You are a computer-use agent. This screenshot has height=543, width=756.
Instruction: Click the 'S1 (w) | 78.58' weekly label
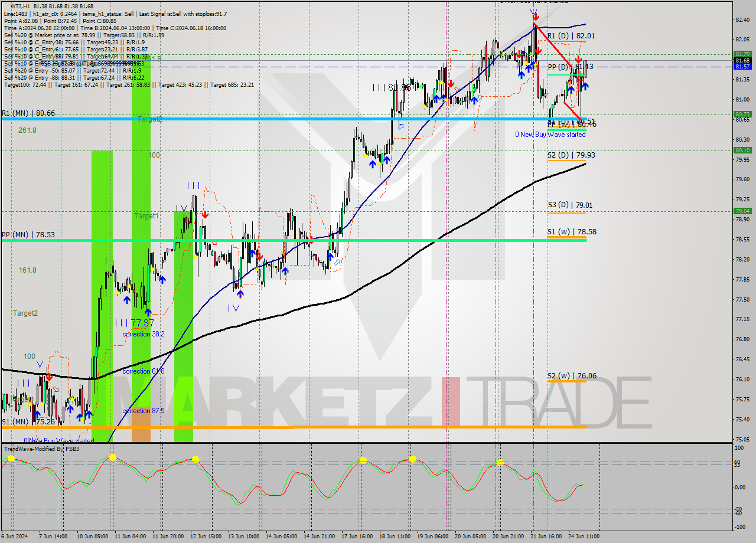[x=572, y=232]
